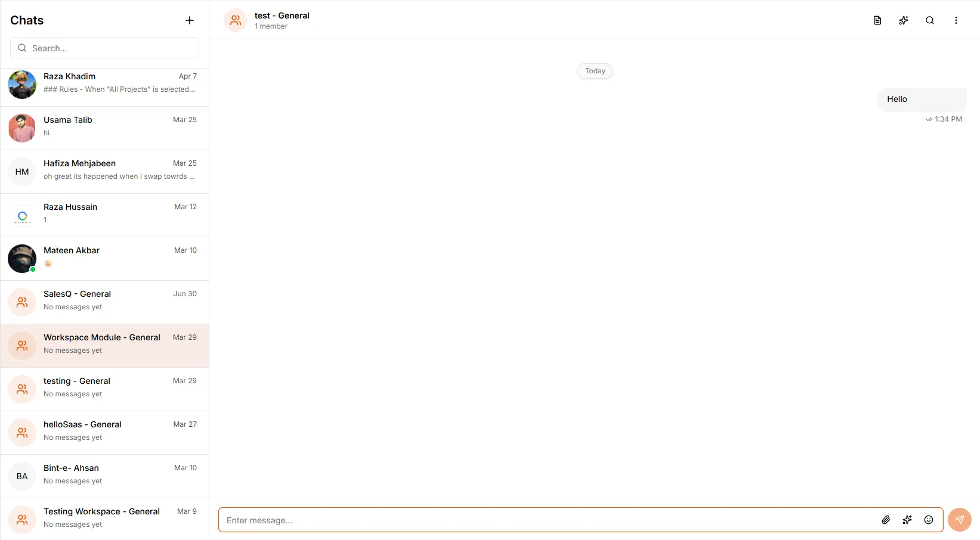Click testing - General group icon
The image size is (980, 540).
[22, 389]
